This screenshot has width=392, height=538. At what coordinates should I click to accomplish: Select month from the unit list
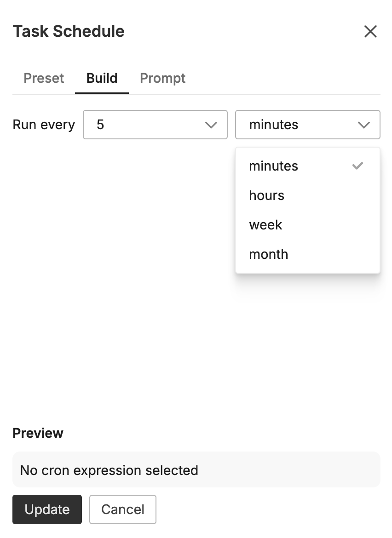coord(269,254)
